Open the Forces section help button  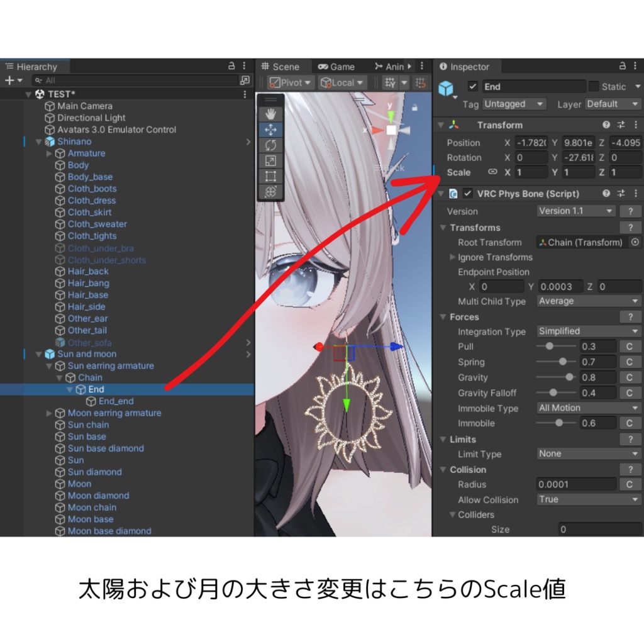[630, 317]
